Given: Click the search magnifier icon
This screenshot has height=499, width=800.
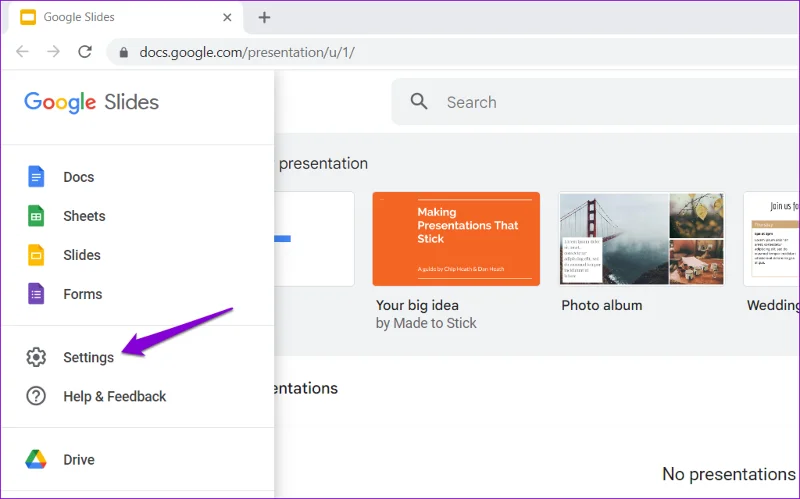Looking at the screenshot, I should (419, 101).
